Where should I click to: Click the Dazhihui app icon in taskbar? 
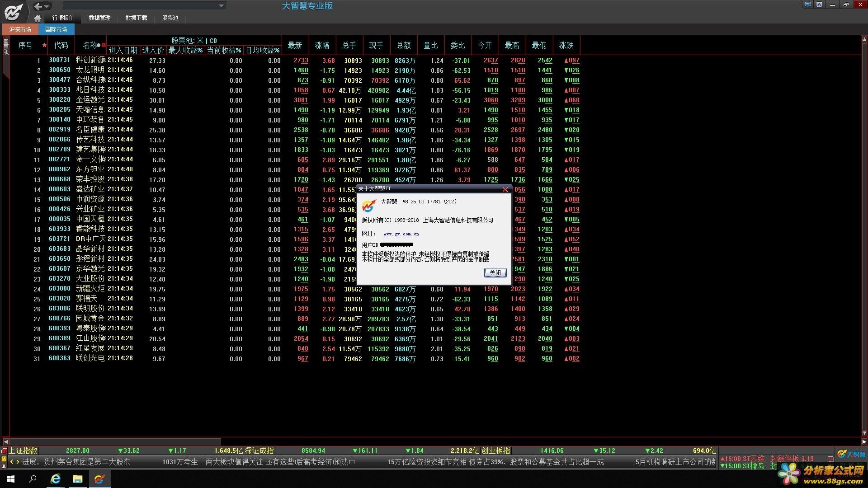point(99,479)
